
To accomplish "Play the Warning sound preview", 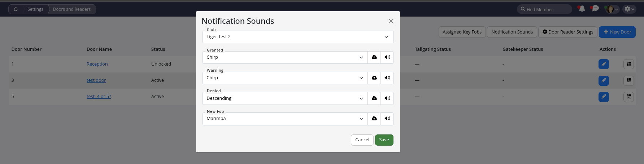I will click(x=387, y=78).
